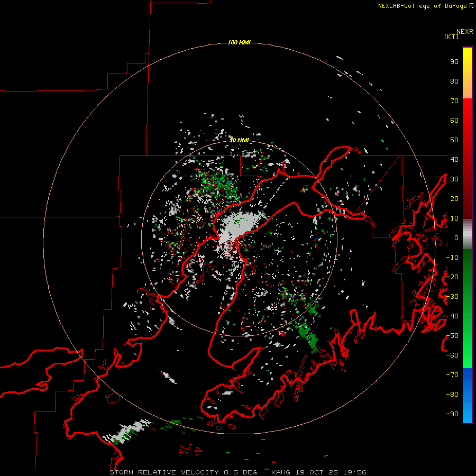Viewport: 476px width, 476px height.
Task: Click the 70 value on the velocity scale
Action: pyautogui.click(x=454, y=101)
